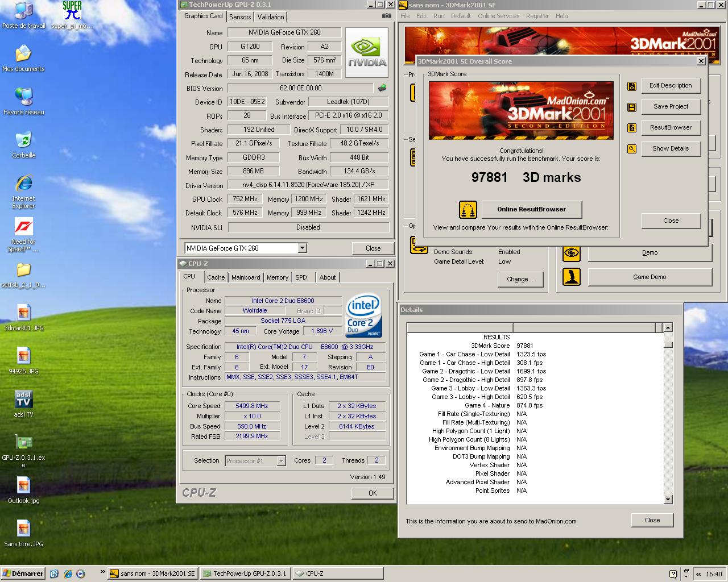
Task: Click the ResultBrowser icon in score dialog
Action: click(x=632, y=128)
